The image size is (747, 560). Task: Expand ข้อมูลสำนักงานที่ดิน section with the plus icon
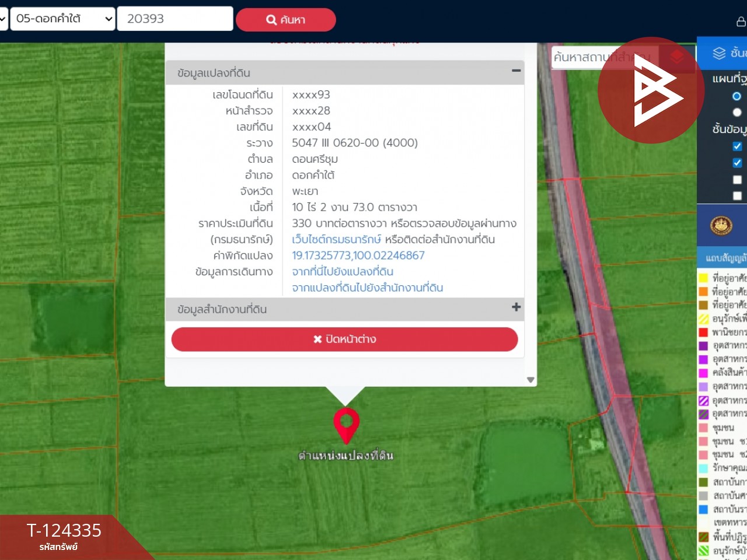[516, 307]
